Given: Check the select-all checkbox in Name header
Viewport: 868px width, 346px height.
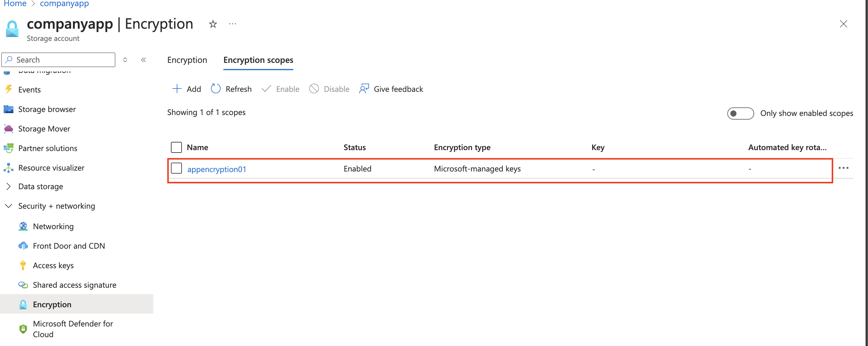Looking at the screenshot, I should pyautogui.click(x=176, y=147).
